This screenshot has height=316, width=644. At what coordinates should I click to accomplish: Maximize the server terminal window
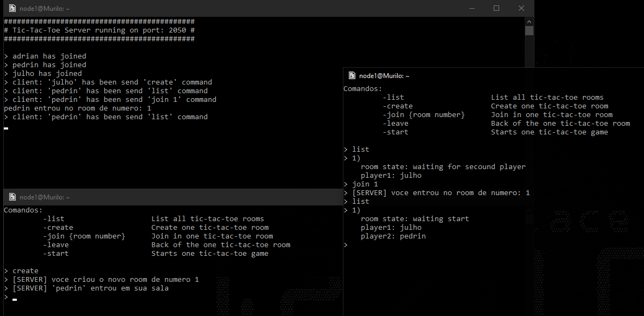tap(496, 8)
